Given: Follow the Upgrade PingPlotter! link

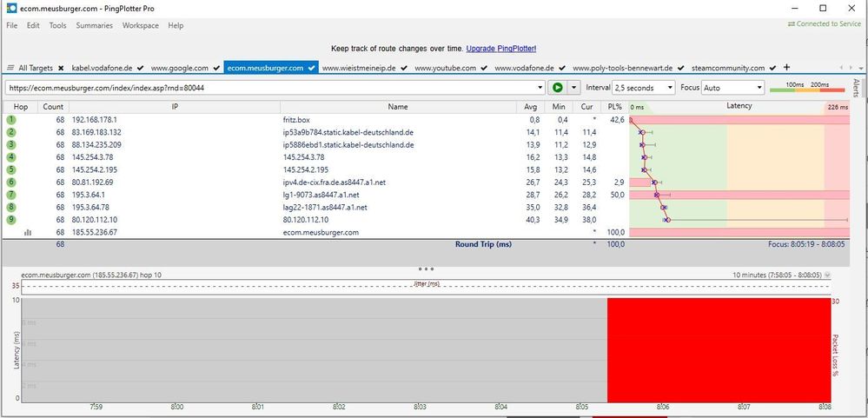Looking at the screenshot, I should [501, 49].
